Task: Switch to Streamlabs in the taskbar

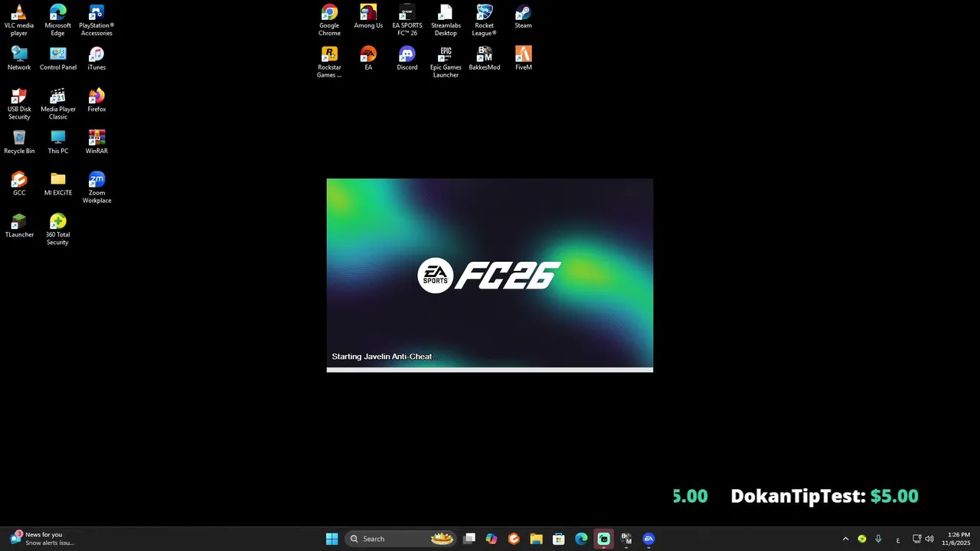Action: (x=603, y=539)
